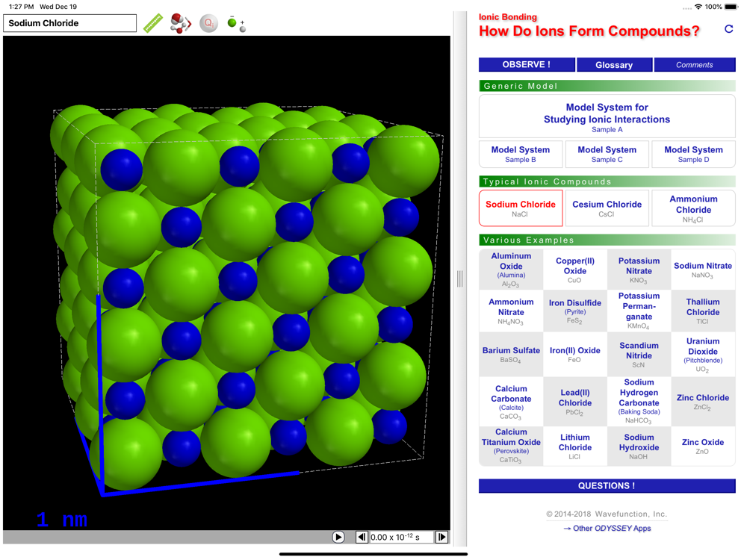Open the Scandium Nitride example

[x=639, y=355]
